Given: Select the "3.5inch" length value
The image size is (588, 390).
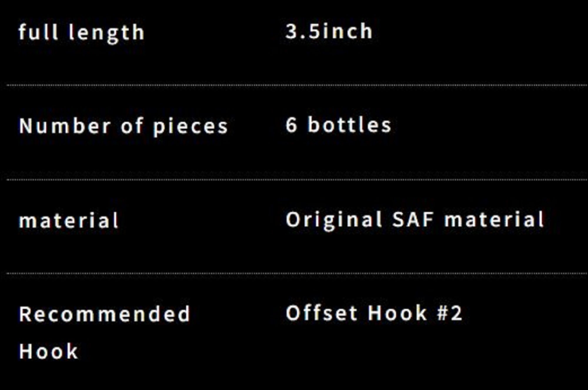Looking at the screenshot, I should coord(329,31).
